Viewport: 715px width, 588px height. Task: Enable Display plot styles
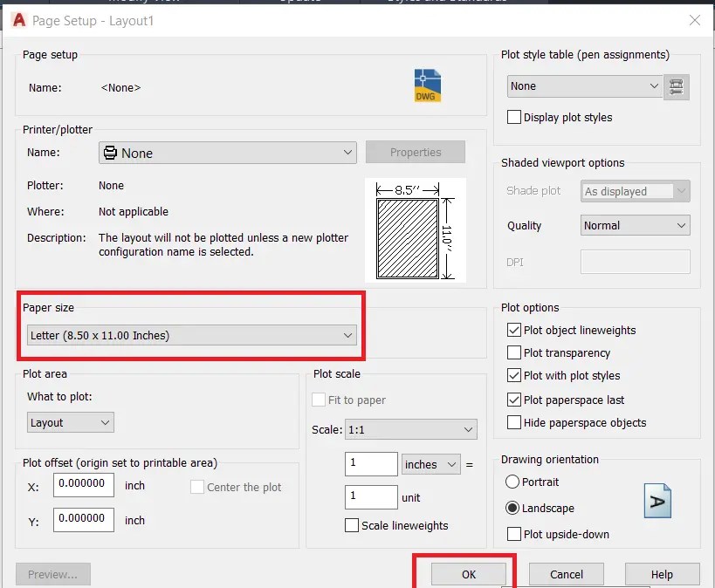click(514, 117)
